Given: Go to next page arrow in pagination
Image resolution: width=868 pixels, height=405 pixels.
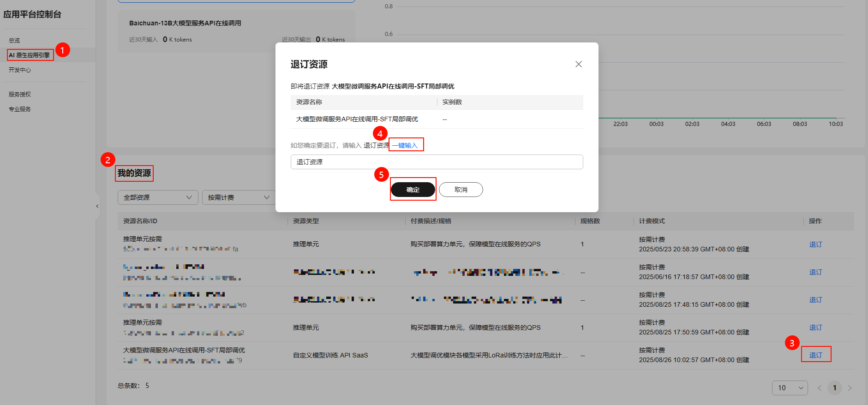Looking at the screenshot, I should [x=850, y=388].
